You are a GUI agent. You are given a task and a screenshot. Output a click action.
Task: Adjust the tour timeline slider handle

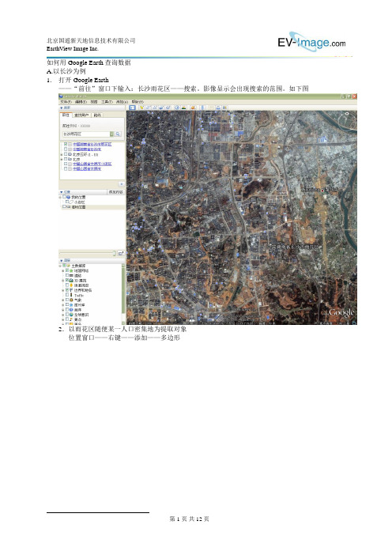tap(114, 253)
